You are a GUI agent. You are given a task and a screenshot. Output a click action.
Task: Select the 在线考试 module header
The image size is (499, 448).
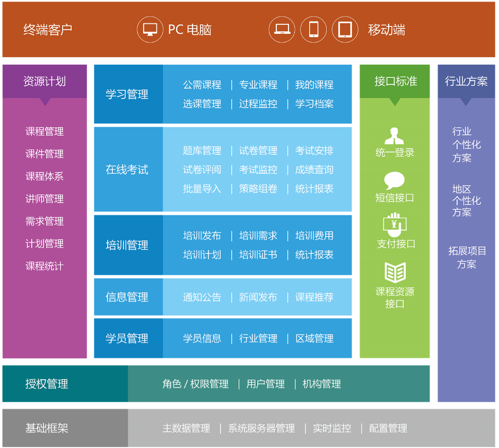pyautogui.click(x=128, y=169)
